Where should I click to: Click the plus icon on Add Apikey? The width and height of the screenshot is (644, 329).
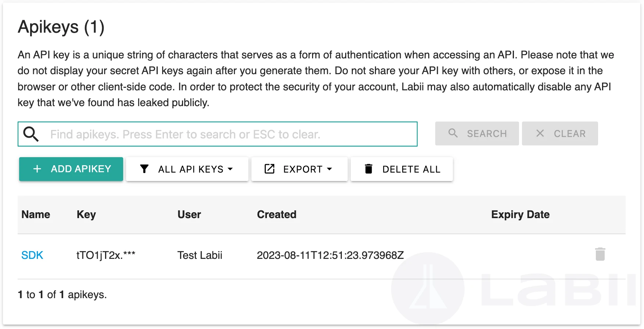37,169
